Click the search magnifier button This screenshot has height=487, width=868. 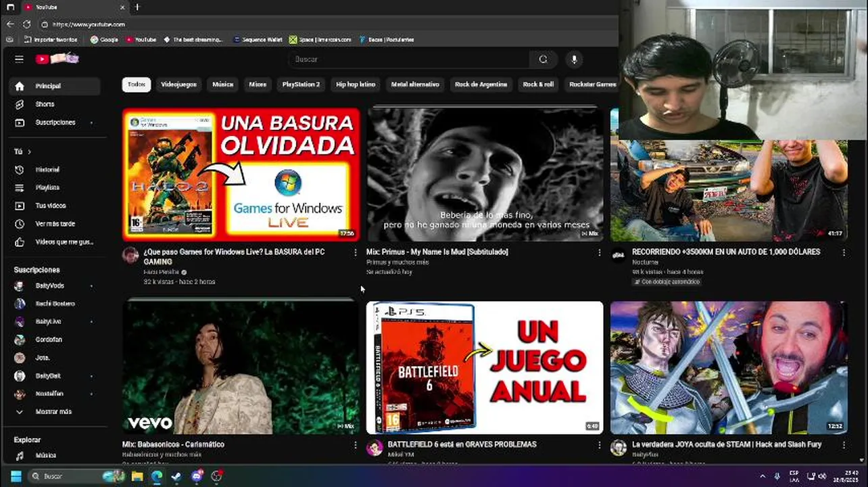click(543, 59)
